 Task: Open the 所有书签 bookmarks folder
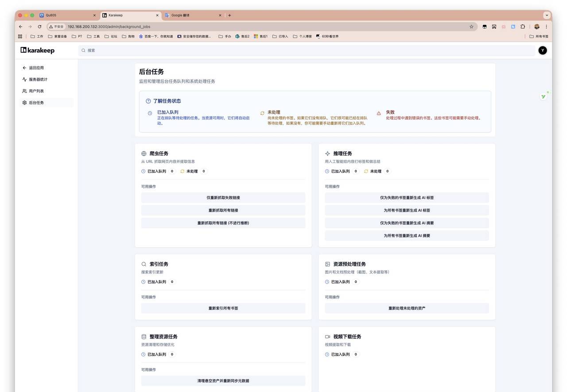tap(539, 36)
